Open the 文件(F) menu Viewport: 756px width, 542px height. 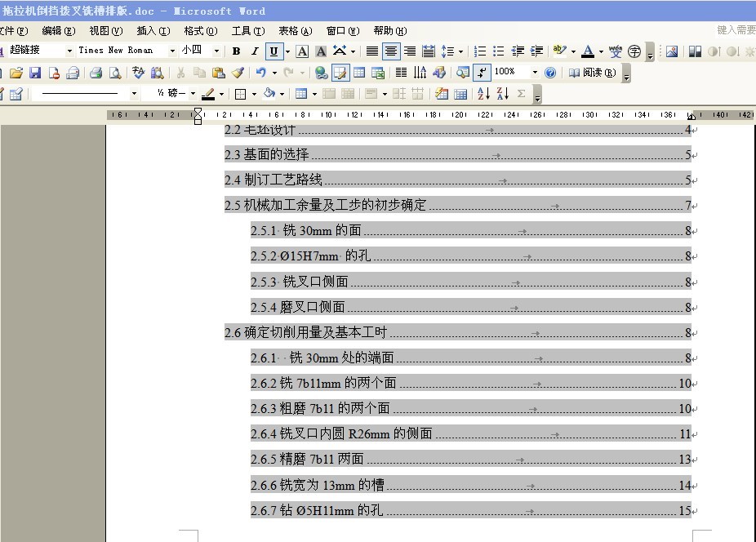click(x=14, y=31)
